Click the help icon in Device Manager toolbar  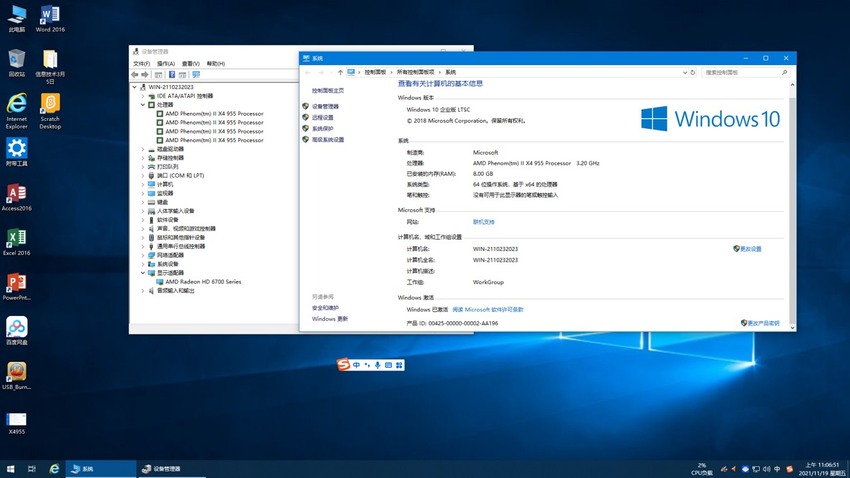point(172,75)
